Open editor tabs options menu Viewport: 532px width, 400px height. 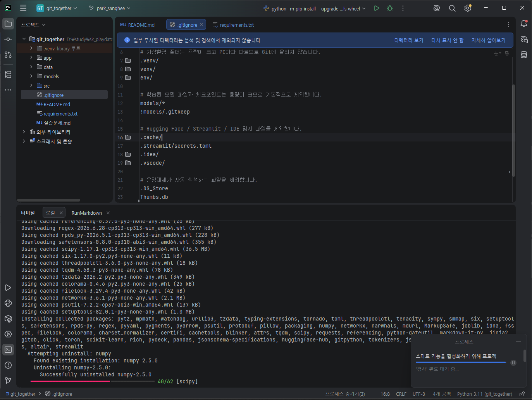pyautogui.click(x=509, y=24)
